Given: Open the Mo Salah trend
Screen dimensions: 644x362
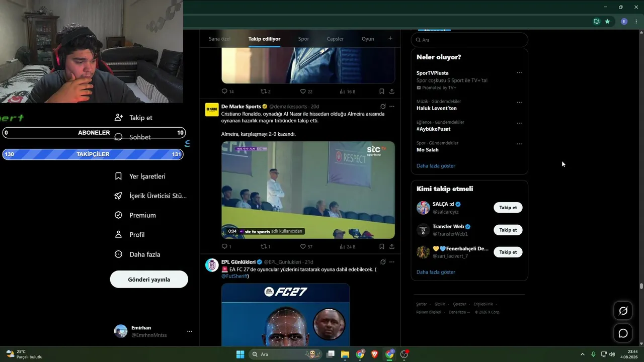Looking at the screenshot, I should [428, 150].
